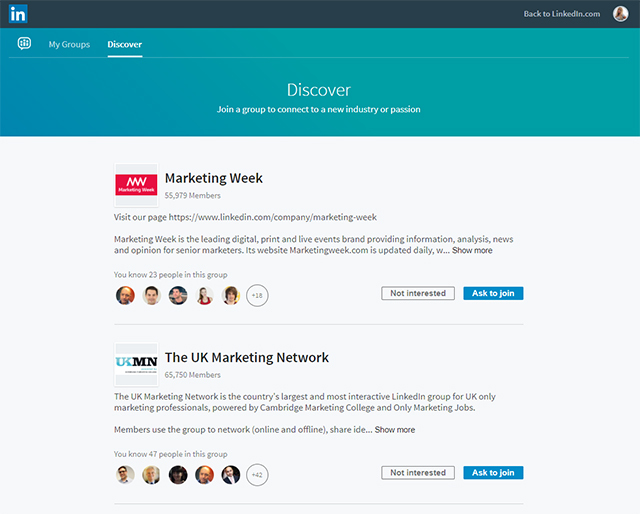Click the +42 more members circle
The height and width of the screenshot is (514, 640).
tap(257, 475)
